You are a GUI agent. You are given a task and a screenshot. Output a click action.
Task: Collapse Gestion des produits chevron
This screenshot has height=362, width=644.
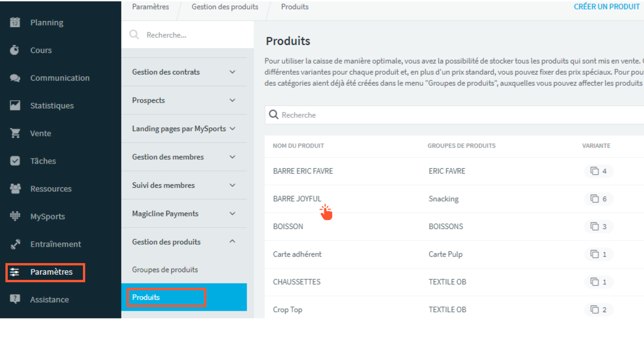click(232, 241)
